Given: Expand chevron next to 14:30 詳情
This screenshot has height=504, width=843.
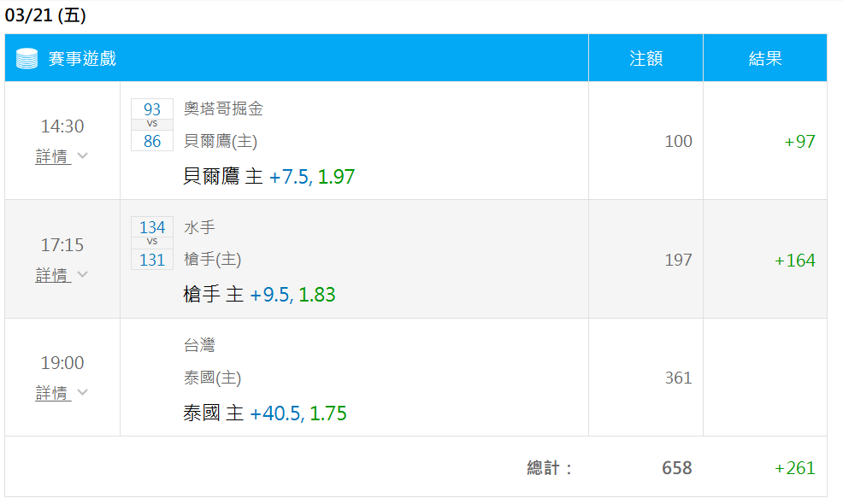Looking at the screenshot, I should 82,155.
